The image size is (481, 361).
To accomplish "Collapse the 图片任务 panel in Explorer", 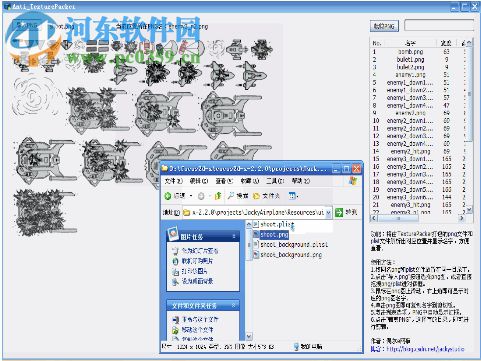I will point(234,236).
